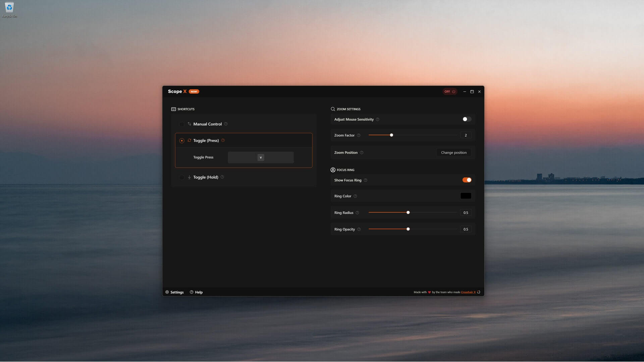Select the Toggle (Hold) mode
This screenshot has width=644, height=362.
tap(182, 177)
